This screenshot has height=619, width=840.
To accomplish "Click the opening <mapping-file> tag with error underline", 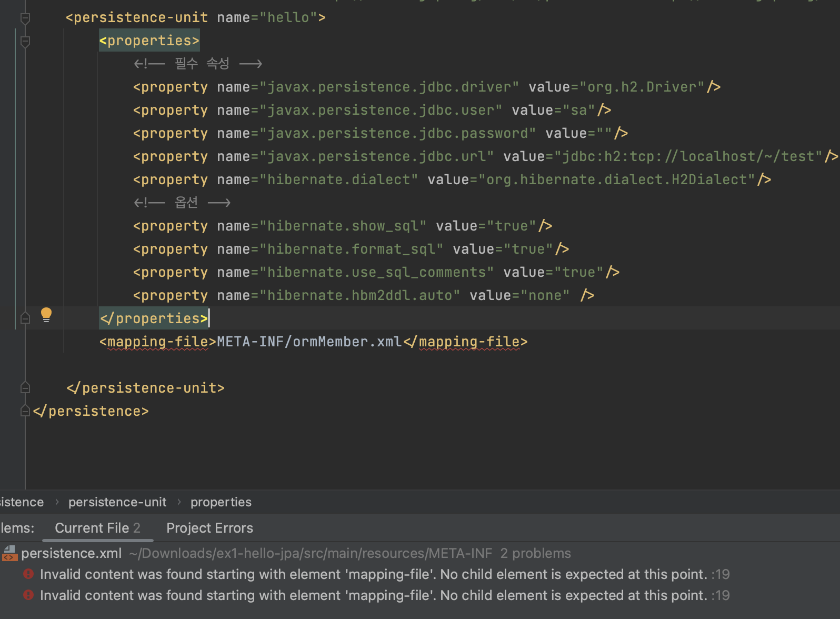I will pyautogui.click(x=158, y=342).
